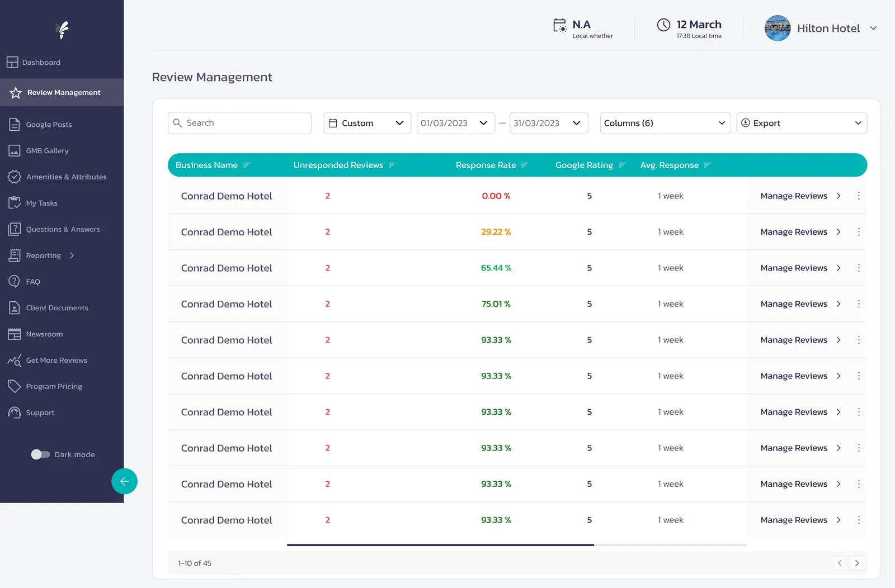Click into the Search field
Image resolution: width=895 pixels, height=588 pixels.
coord(239,123)
